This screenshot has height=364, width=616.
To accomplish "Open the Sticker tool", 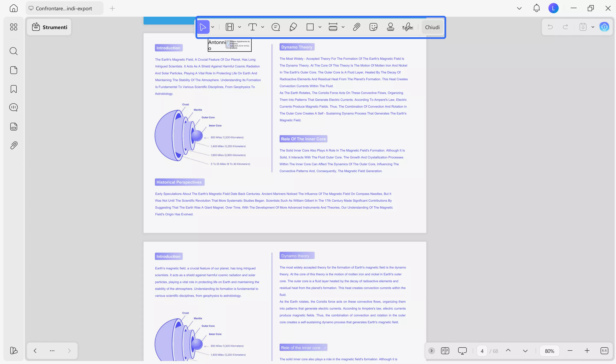I will click(373, 27).
